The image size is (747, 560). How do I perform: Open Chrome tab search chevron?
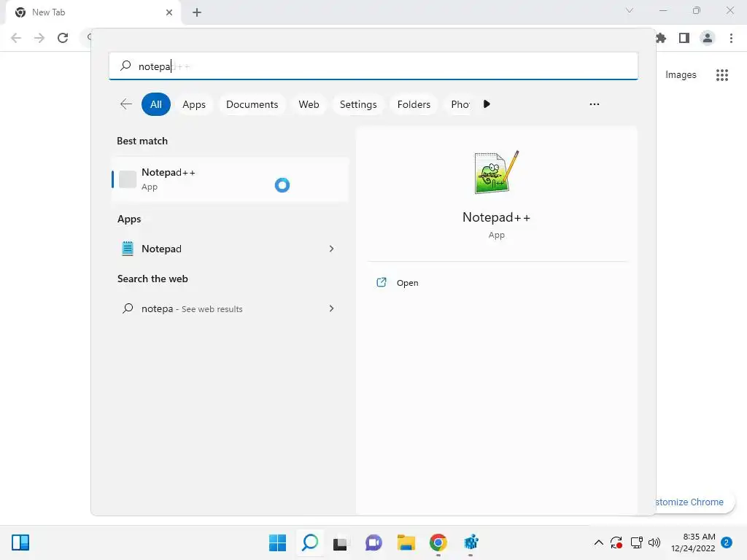coord(630,10)
